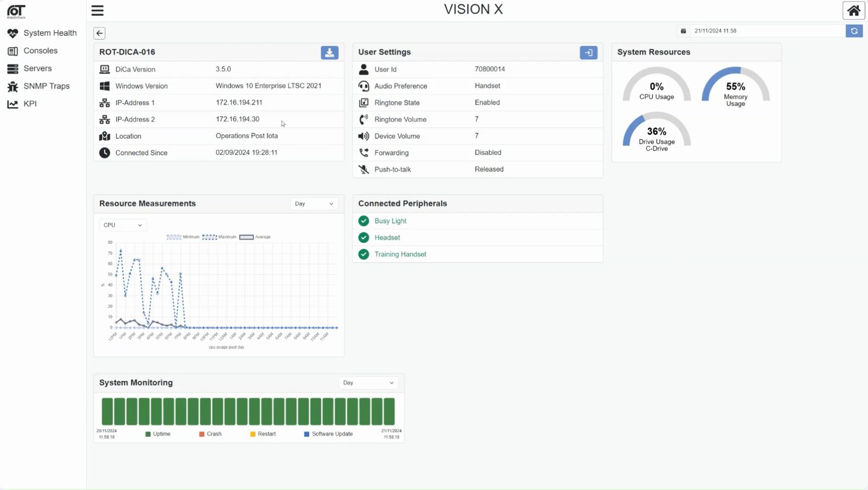Screen dimensions: 868x490
Task: Click the Ringtone Volume phone icon
Action: coord(364,119)
